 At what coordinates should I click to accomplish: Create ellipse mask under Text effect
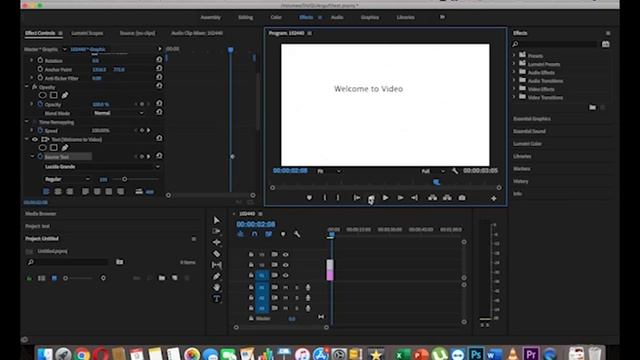[42, 148]
